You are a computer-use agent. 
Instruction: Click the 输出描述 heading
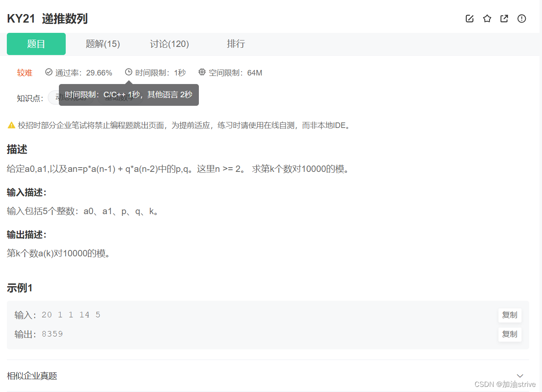[26, 235]
